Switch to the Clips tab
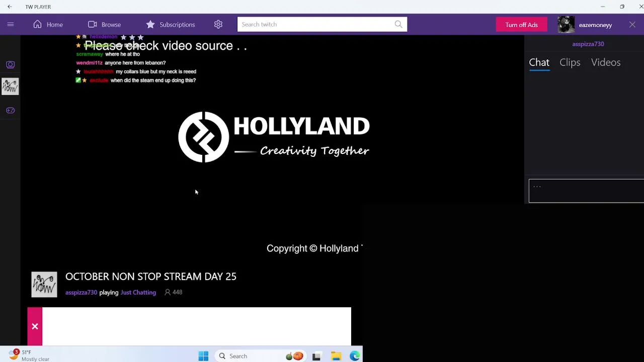Viewport: 644px width, 362px height. pyautogui.click(x=570, y=62)
